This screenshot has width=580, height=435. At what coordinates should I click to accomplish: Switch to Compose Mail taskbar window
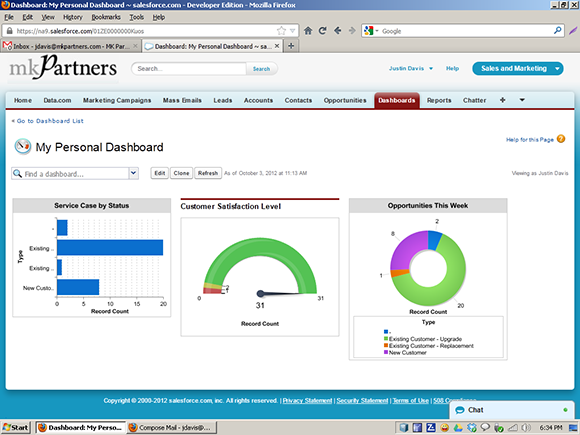click(171, 428)
